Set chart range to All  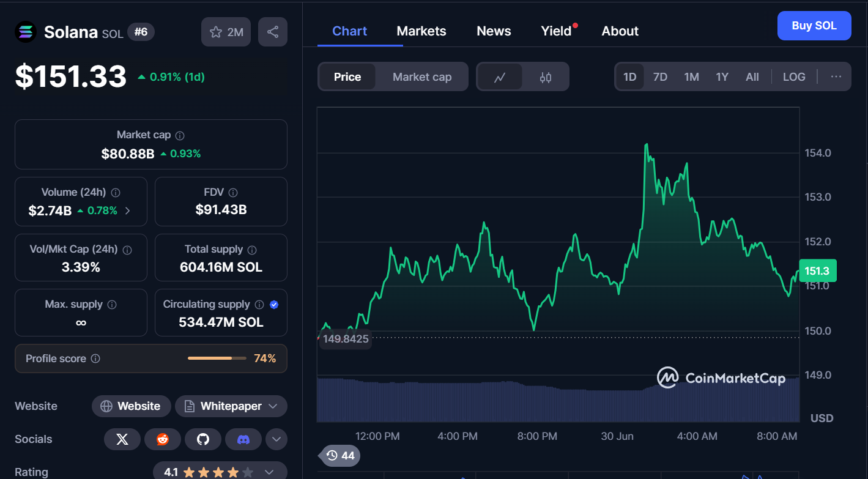pyautogui.click(x=752, y=77)
